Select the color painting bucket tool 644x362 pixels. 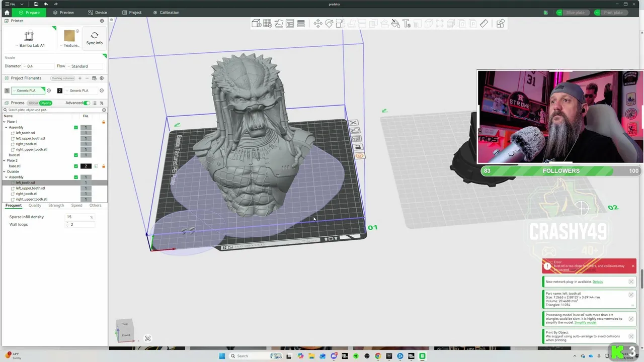click(395, 23)
